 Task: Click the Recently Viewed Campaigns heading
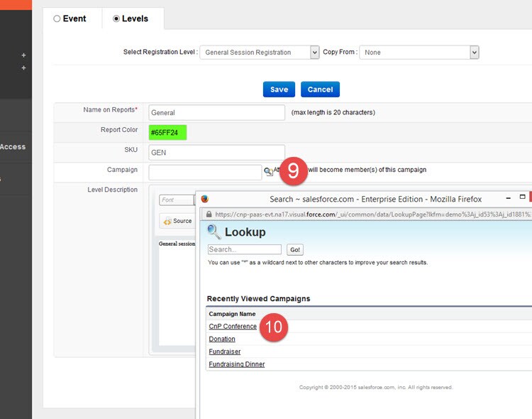(258, 298)
